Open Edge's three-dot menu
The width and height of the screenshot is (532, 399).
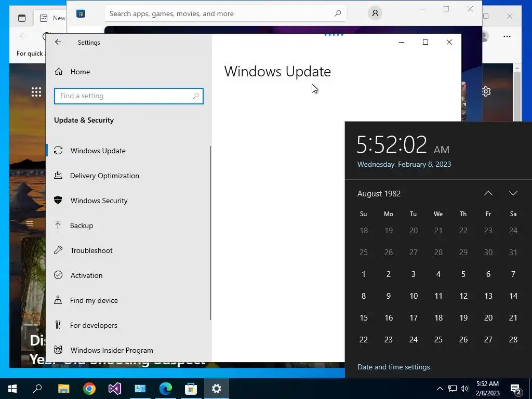(x=507, y=36)
